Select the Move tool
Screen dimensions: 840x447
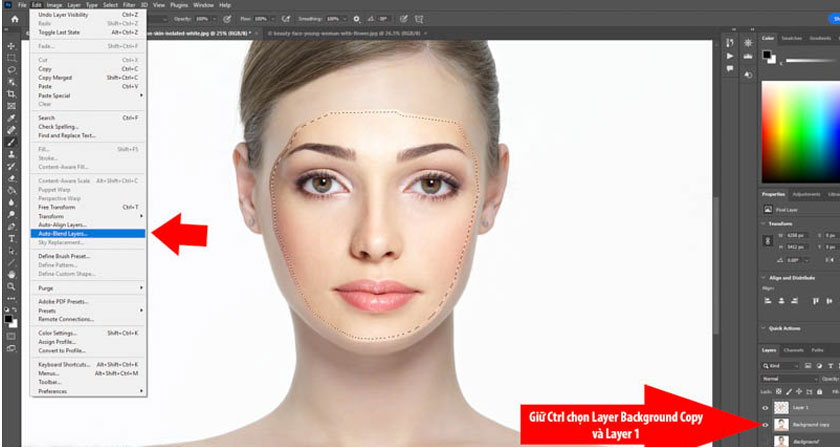point(11,46)
